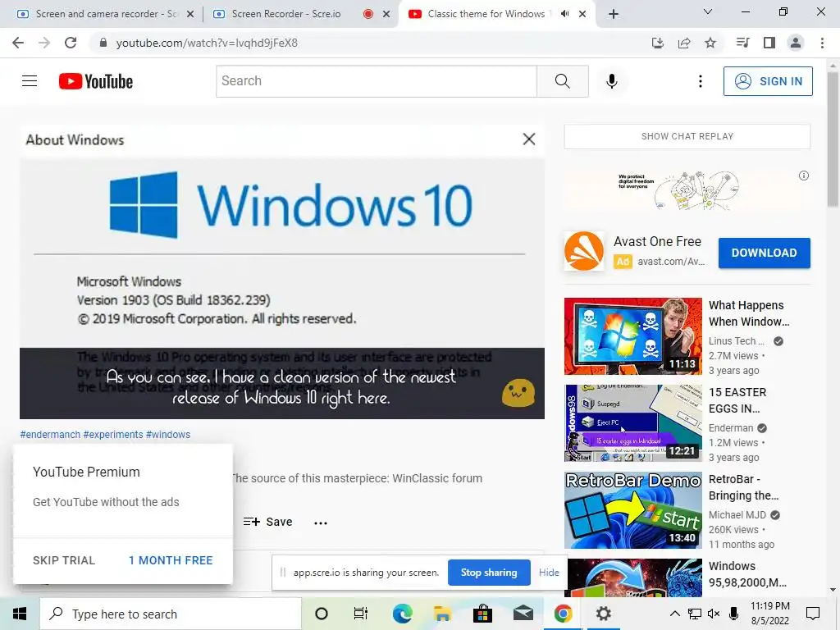The image size is (840, 630).
Task: Launch Microsoft Edge from the taskbar
Action: tap(402, 614)
